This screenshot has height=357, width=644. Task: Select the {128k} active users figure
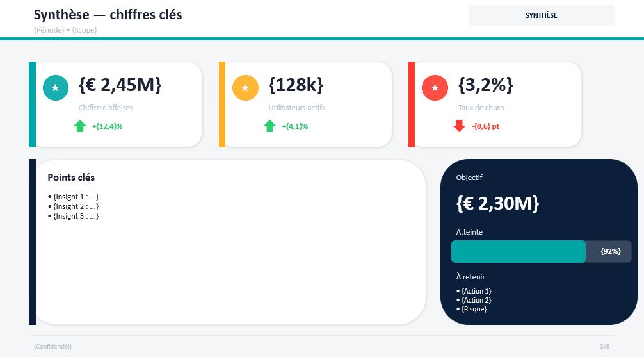pos(296,85)
